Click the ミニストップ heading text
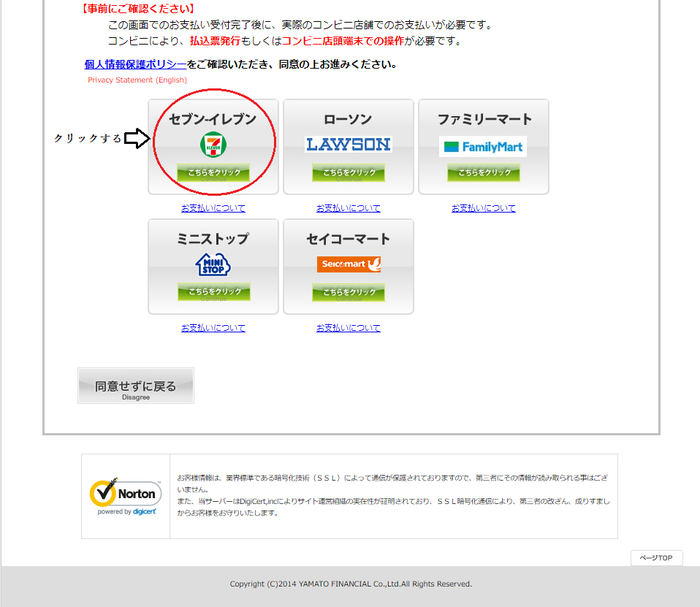The height and width of the screenshot is (607, 700). (213, 239)
